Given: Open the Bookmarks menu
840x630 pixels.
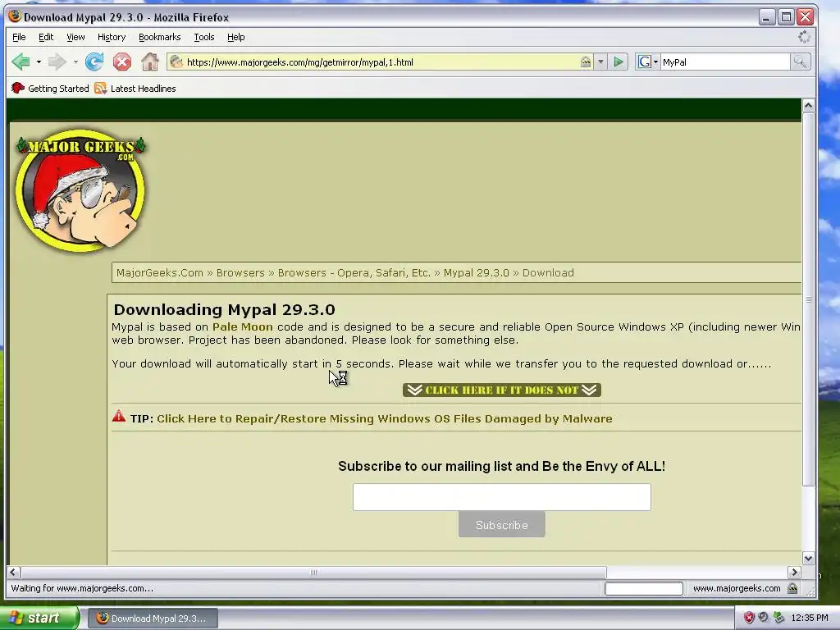Looking at the screenshot, I should click(160, 37).
